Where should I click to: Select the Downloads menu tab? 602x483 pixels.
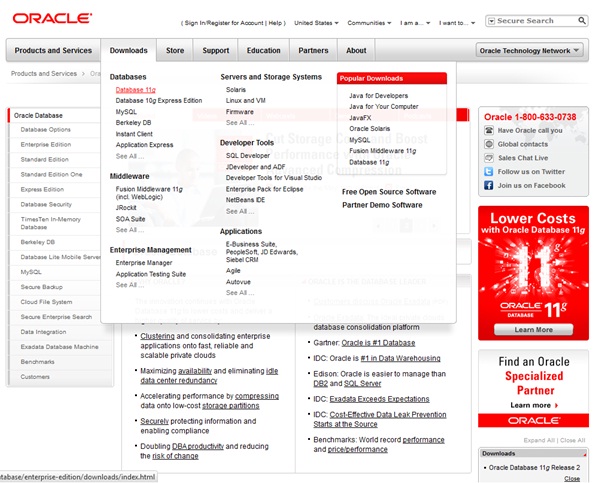129,50
